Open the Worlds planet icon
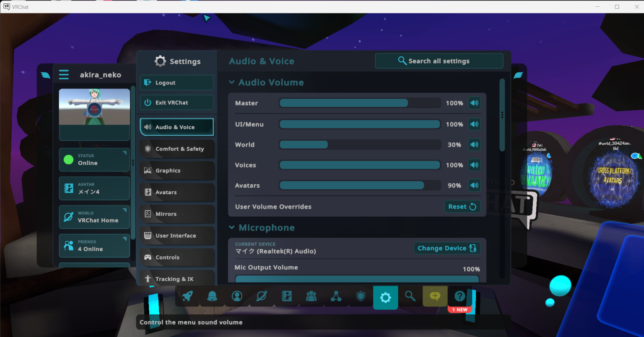The image size is (644, 337). coord(262,297)
